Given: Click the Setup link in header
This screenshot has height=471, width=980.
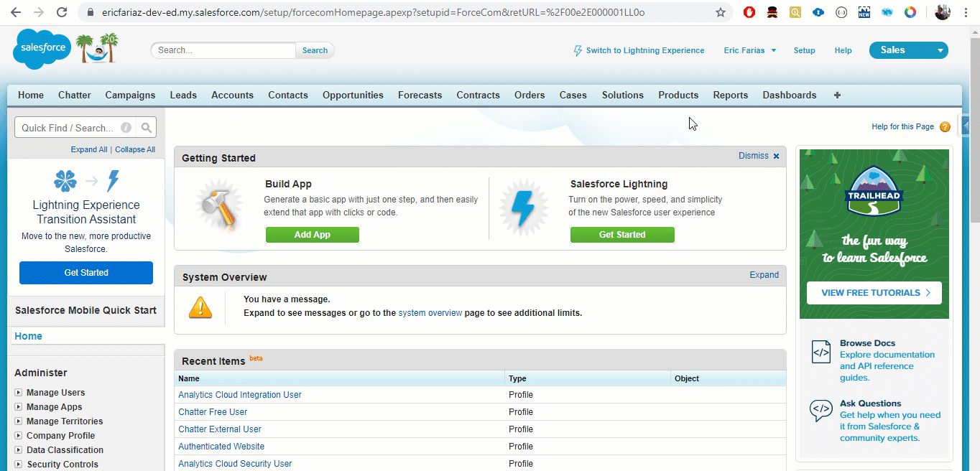Looking at the screenshot, I should tap(804, 50).
